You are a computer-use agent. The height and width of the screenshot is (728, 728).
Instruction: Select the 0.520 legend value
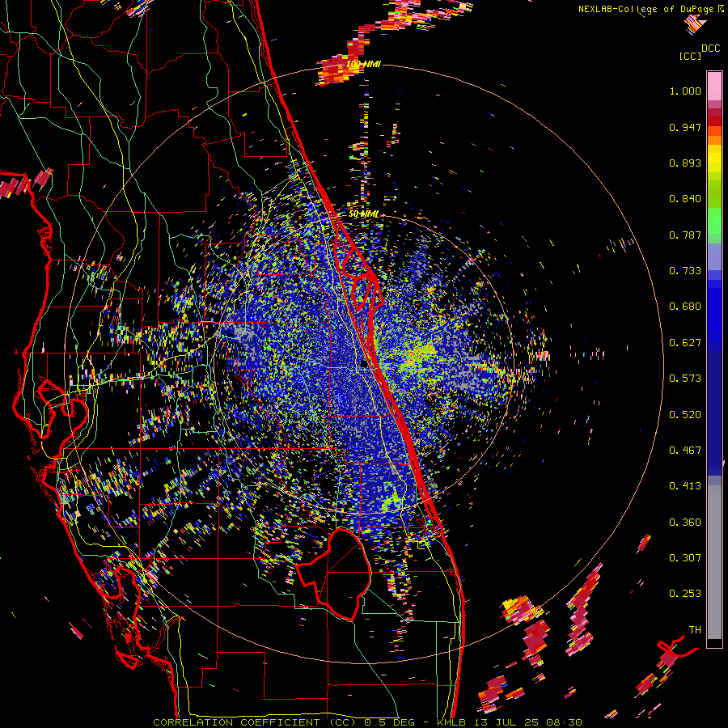(685, 415)
